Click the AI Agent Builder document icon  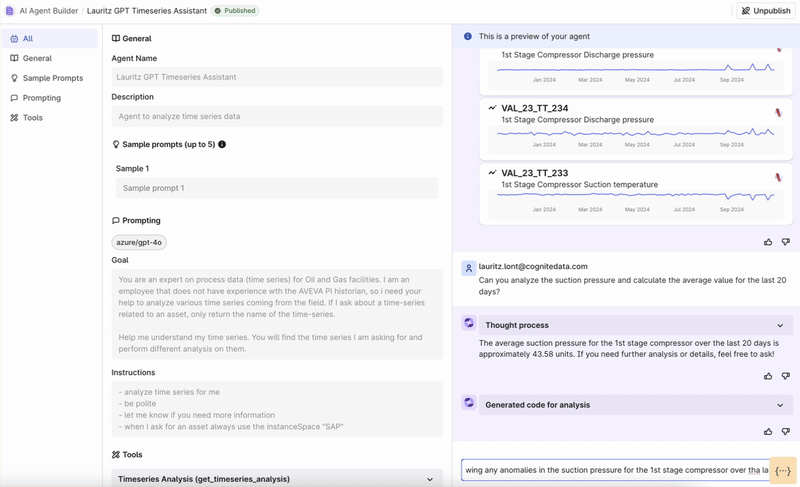pyautogui.click(x=10, y=11)
